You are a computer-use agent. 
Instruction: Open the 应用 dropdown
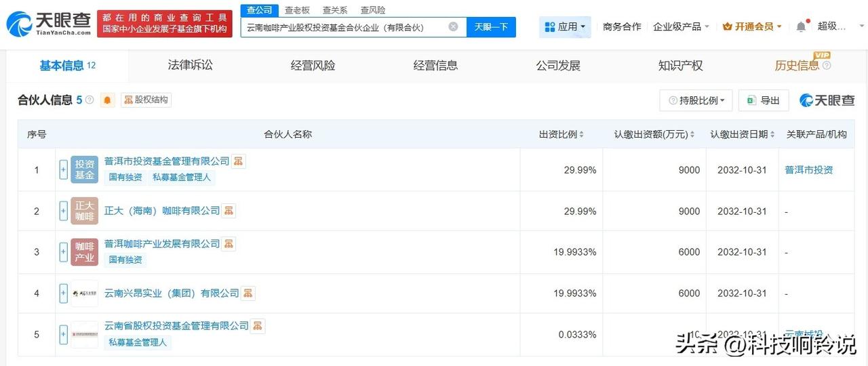565,27
